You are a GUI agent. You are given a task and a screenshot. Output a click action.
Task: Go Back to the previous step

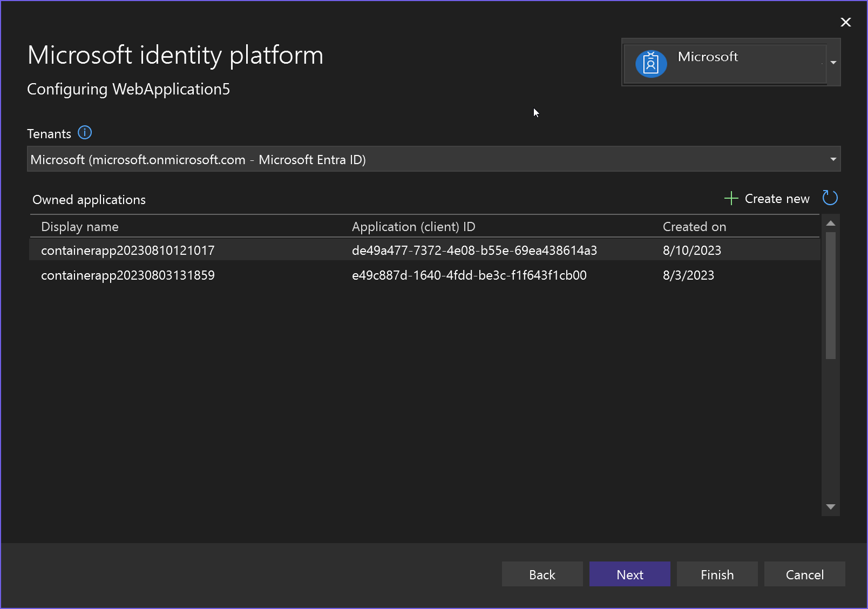pos(542,574)
